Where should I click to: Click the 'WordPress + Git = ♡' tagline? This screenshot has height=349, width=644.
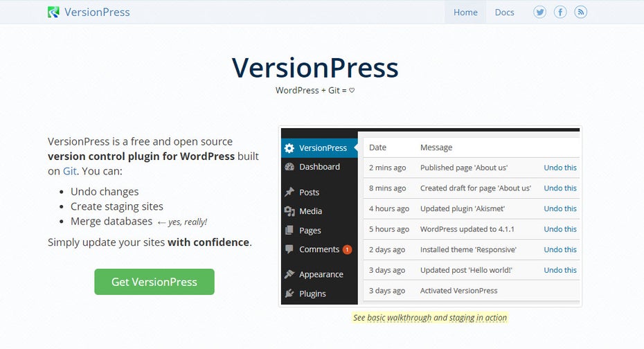tap(315, 90)
